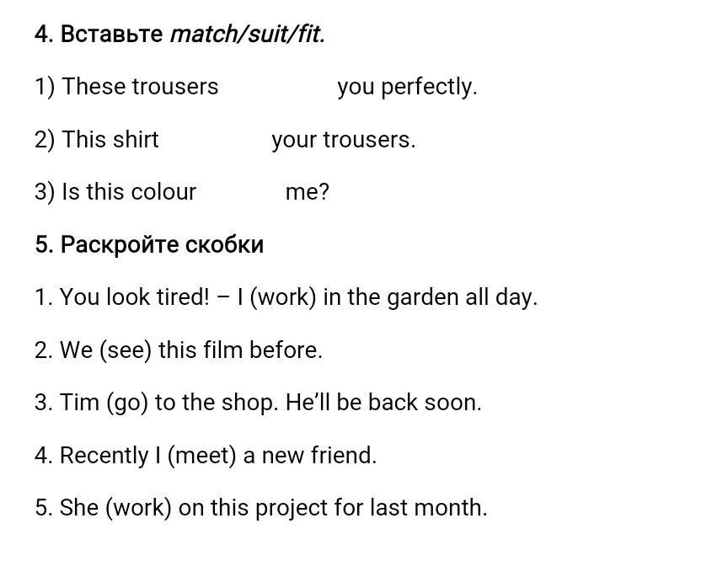This screenshot has width=728, height=577.
Task: Click the word 'me?' in sentence three
Action: click(x=307, y=192)
